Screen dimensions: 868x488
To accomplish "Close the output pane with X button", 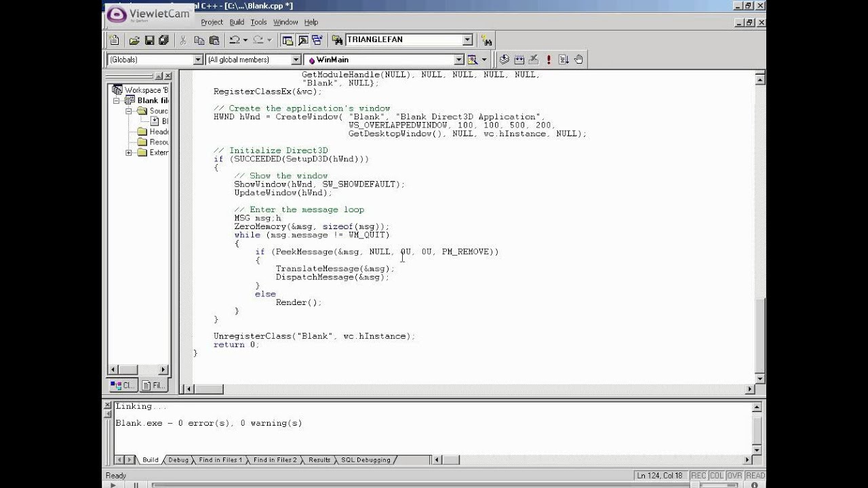I will point(107,405).
